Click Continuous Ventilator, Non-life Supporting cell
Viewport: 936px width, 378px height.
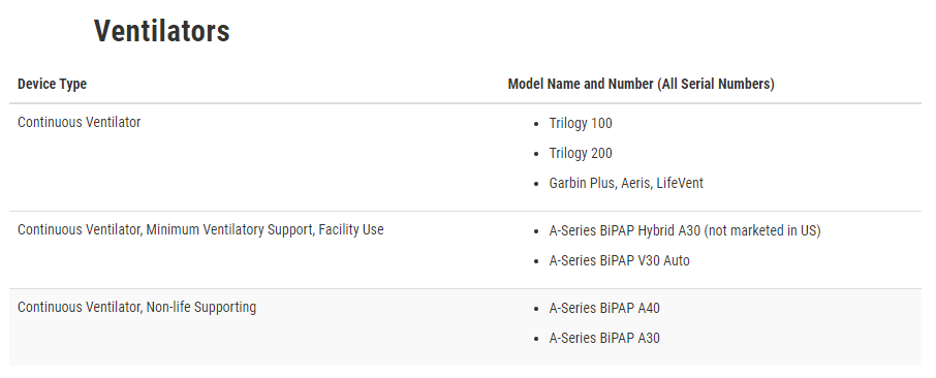click(x=137, y=308)
